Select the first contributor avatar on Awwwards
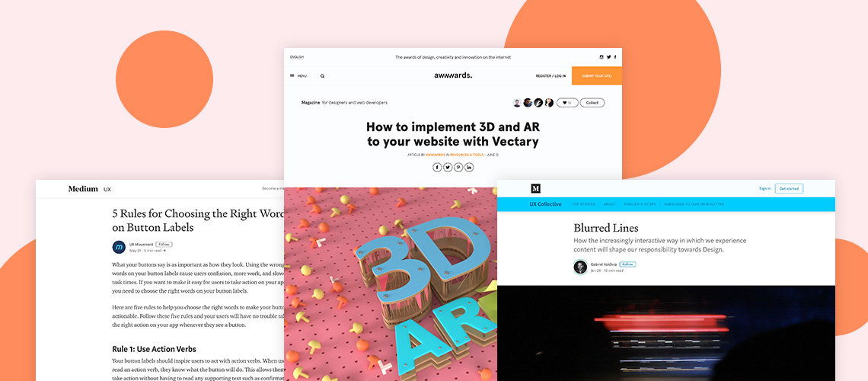The width and height of the screenshot is (868, 381). (x=517, y=102)
